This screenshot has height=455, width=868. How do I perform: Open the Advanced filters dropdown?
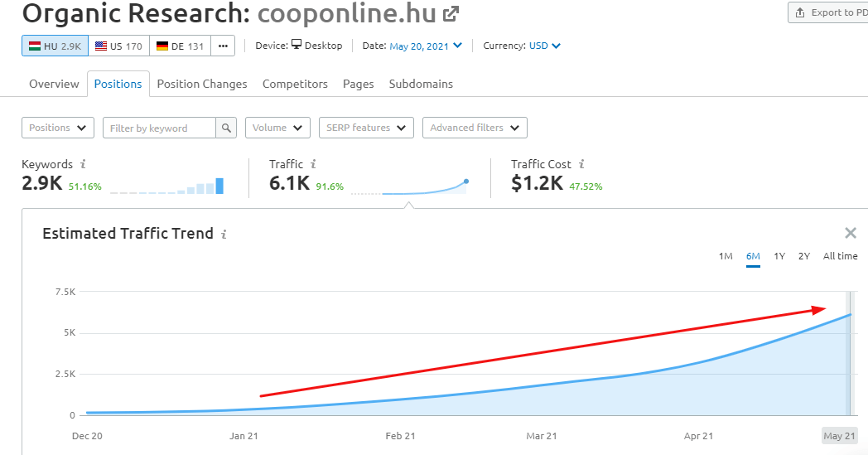(475, 128)
